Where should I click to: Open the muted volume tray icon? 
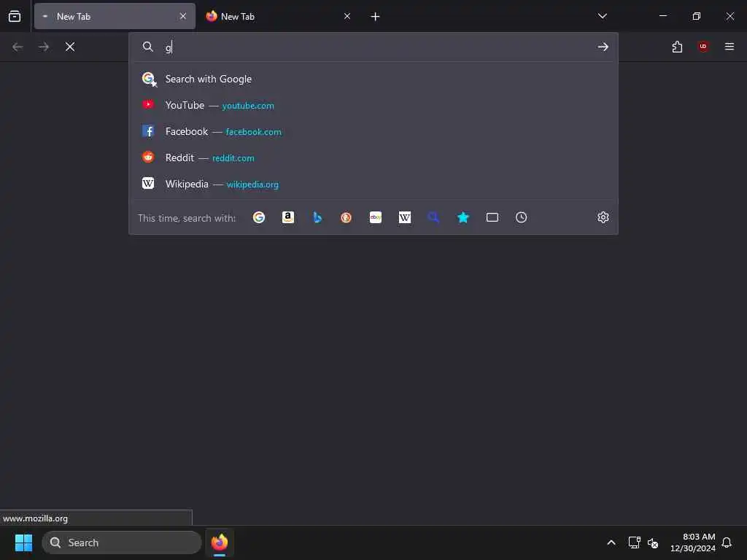[x=653, y=542]
